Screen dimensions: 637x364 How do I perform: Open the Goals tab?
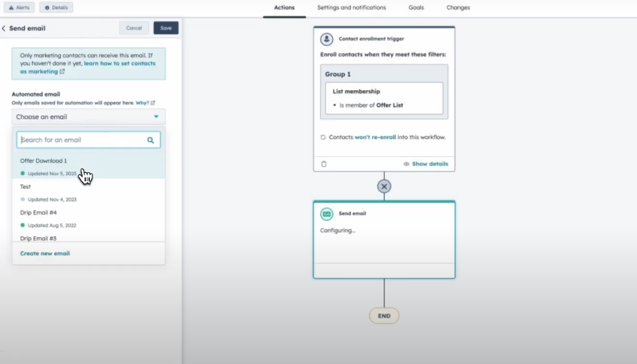(416, 8)
